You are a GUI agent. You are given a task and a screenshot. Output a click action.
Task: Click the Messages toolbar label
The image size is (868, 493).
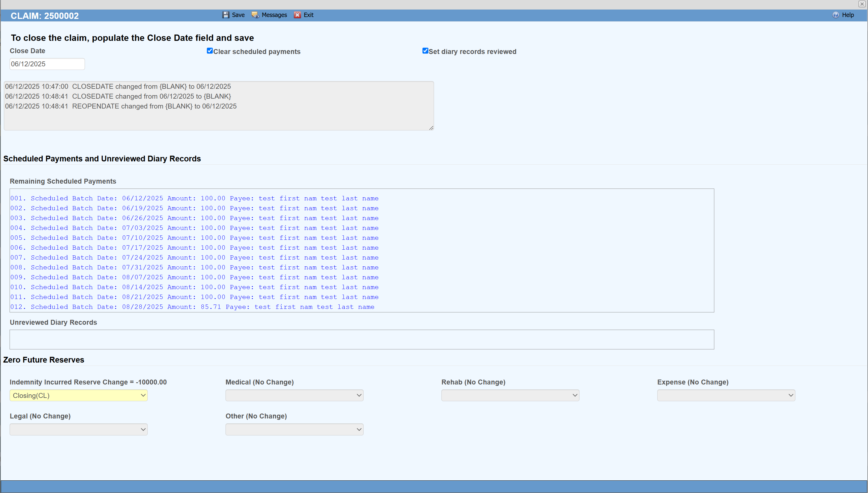coord(274,15)
